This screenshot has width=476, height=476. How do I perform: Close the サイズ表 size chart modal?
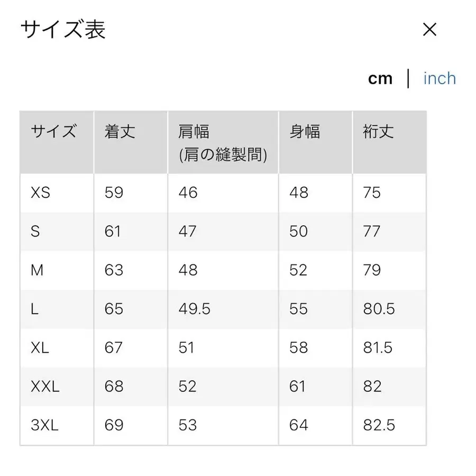click(430, 30)
